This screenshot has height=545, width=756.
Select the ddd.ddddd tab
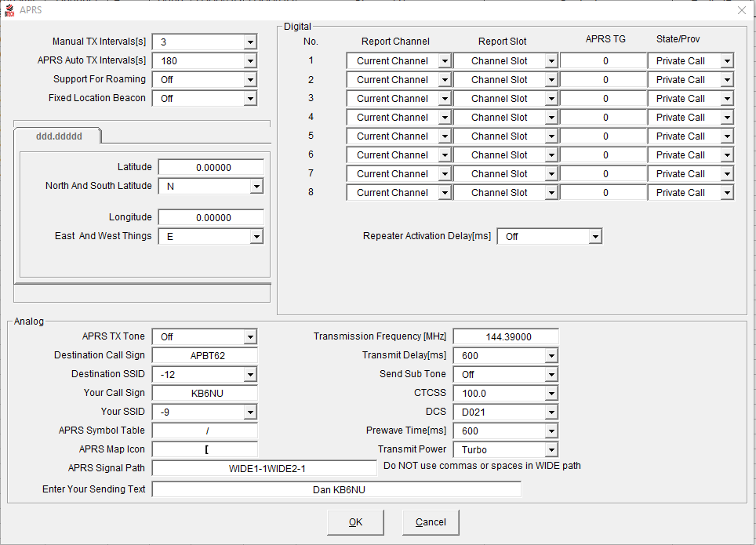[59, 136]
